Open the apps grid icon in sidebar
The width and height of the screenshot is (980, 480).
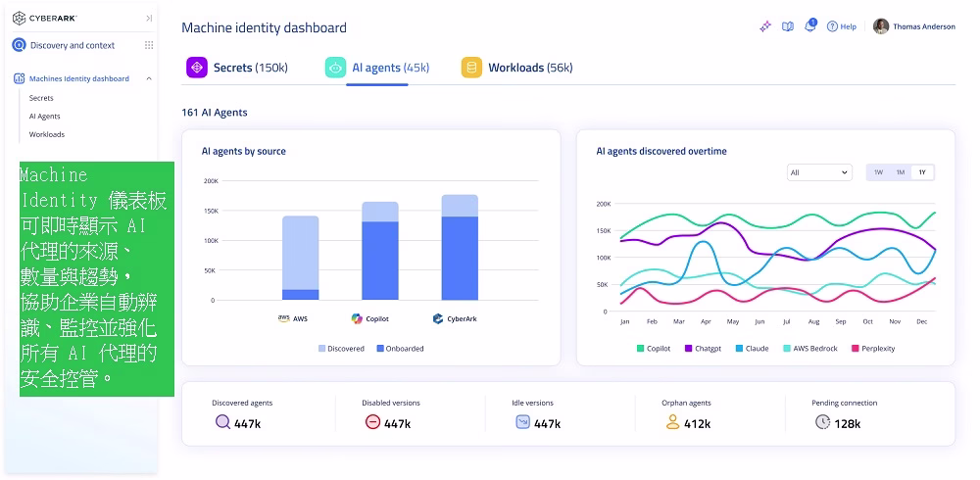[149, 45]
